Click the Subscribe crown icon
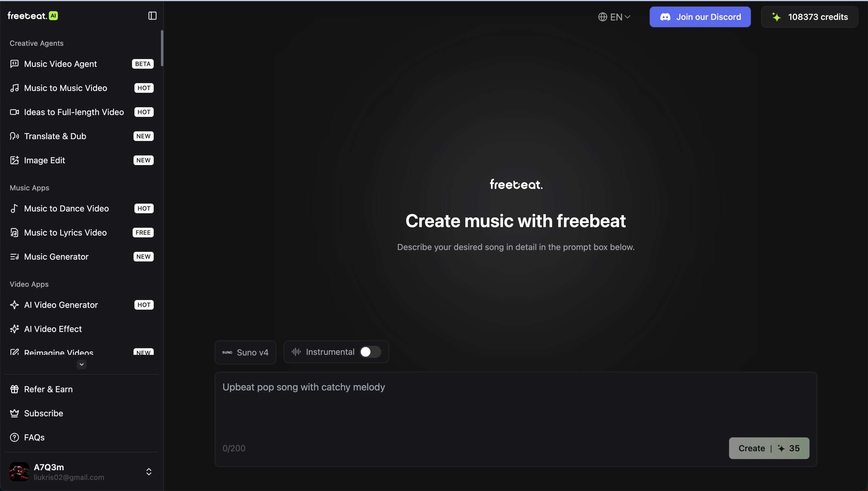This screenshot has width=868, height=491. [14, 414]
